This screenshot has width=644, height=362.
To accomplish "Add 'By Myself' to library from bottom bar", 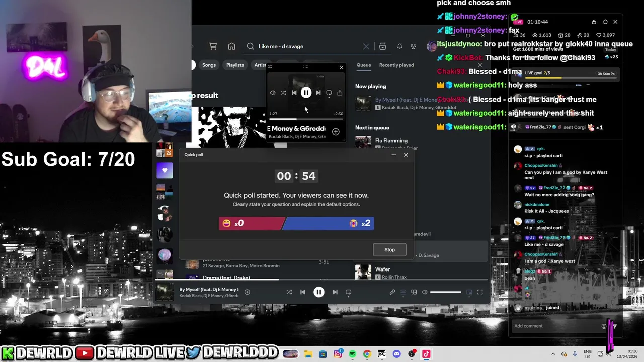I will 247,292.
